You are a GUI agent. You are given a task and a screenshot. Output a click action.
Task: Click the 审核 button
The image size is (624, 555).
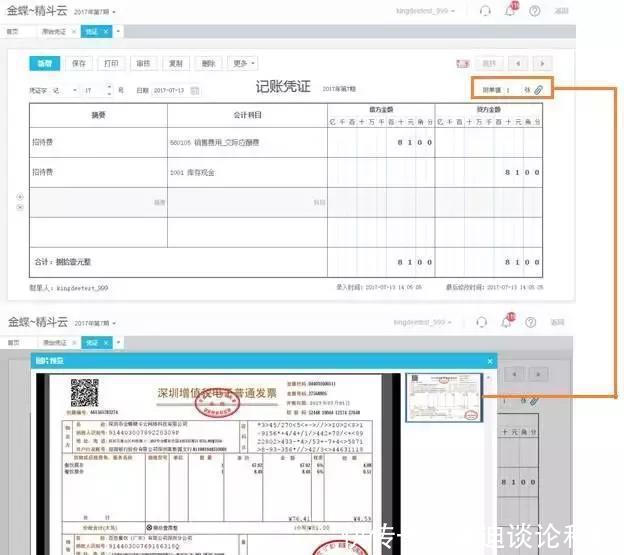point(144,63)
